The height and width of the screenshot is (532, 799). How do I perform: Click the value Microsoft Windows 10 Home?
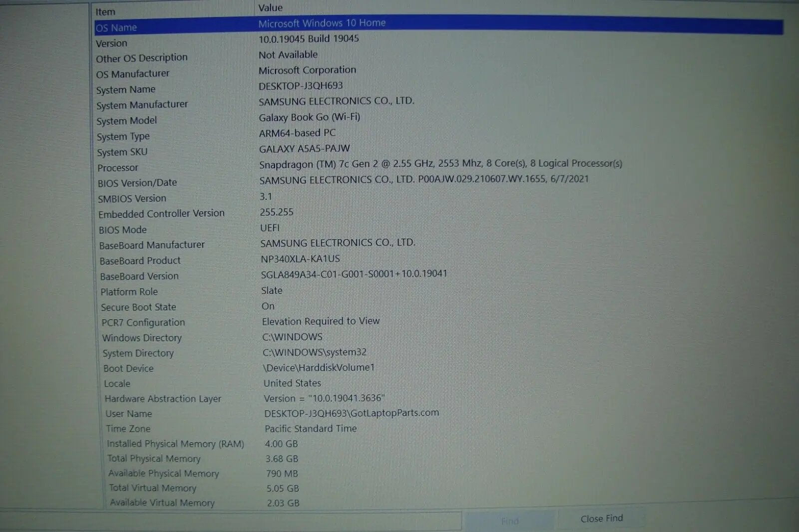[x=322, y=23]
